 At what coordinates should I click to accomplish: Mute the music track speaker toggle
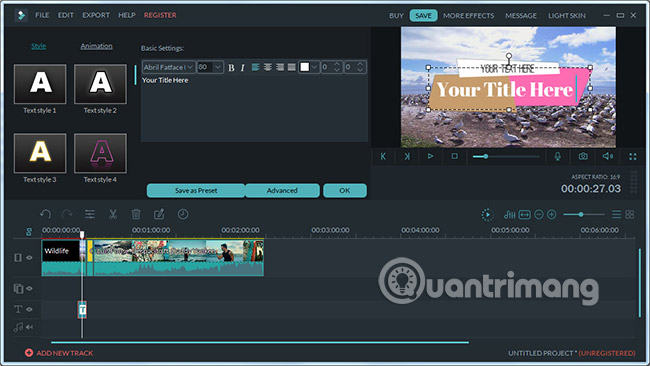coord(29,327)
